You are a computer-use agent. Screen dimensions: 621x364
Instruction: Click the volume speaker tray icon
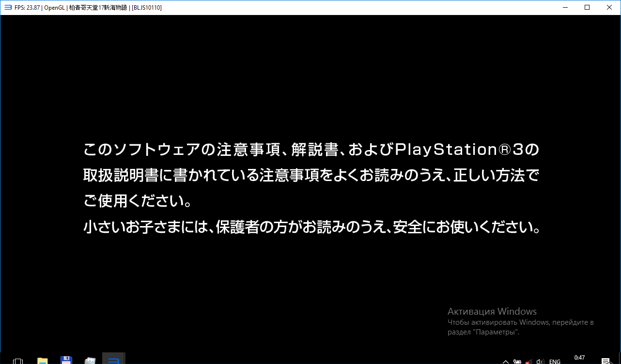[x=541, y=361]
